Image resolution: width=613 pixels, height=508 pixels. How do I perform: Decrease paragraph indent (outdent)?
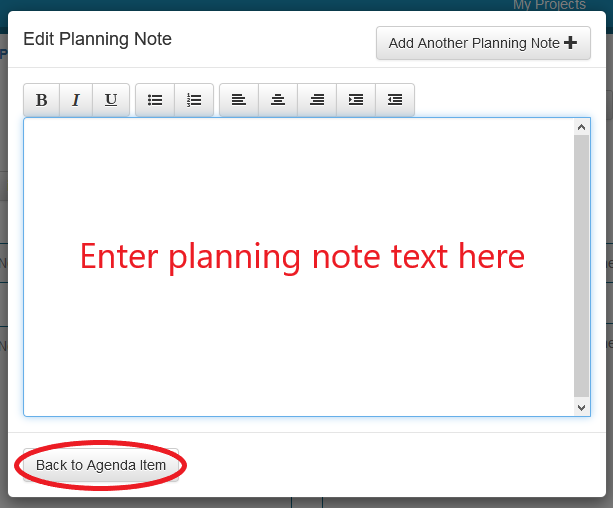(395, 100)
